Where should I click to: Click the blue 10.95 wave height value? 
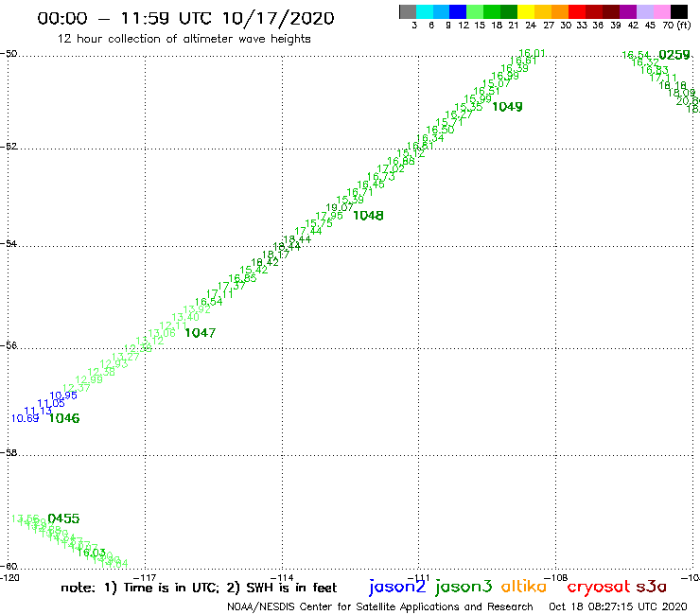point(63,395)
